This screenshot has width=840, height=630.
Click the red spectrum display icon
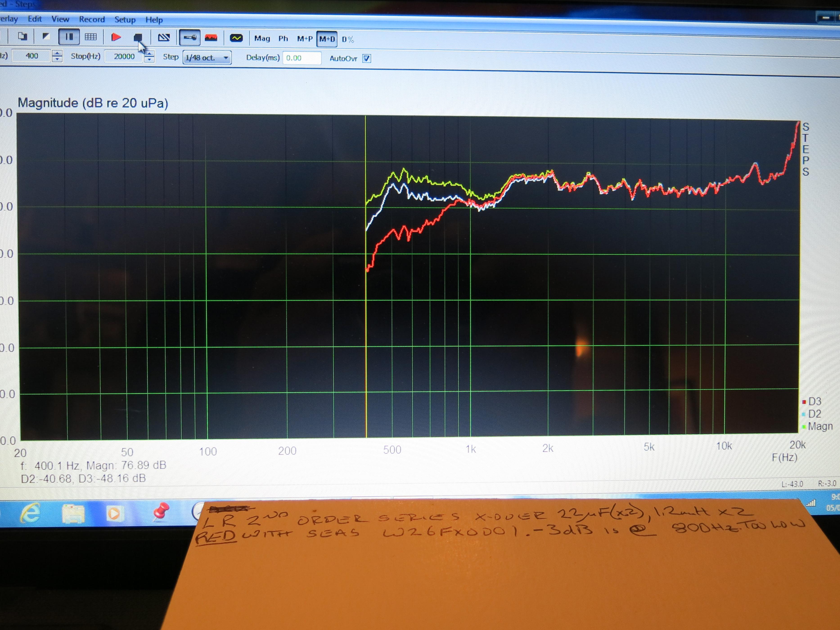point(211,38)
